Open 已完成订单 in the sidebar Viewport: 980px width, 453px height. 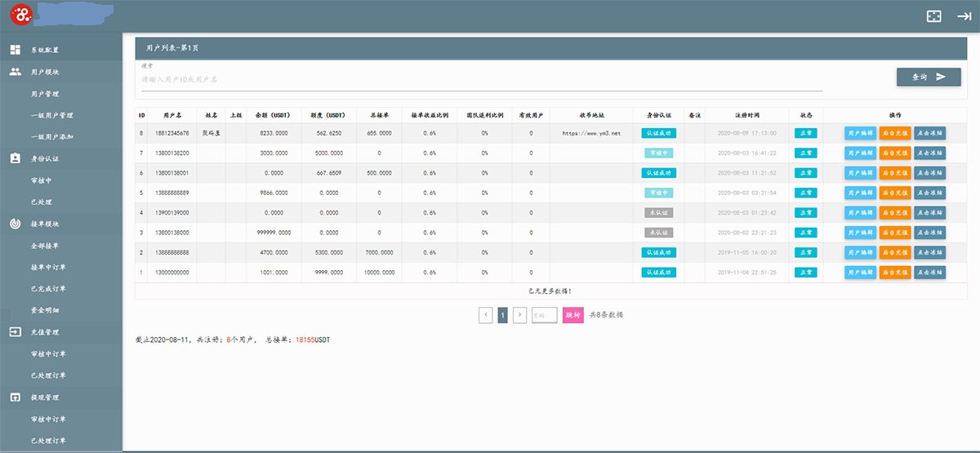(x=48, y=288)
